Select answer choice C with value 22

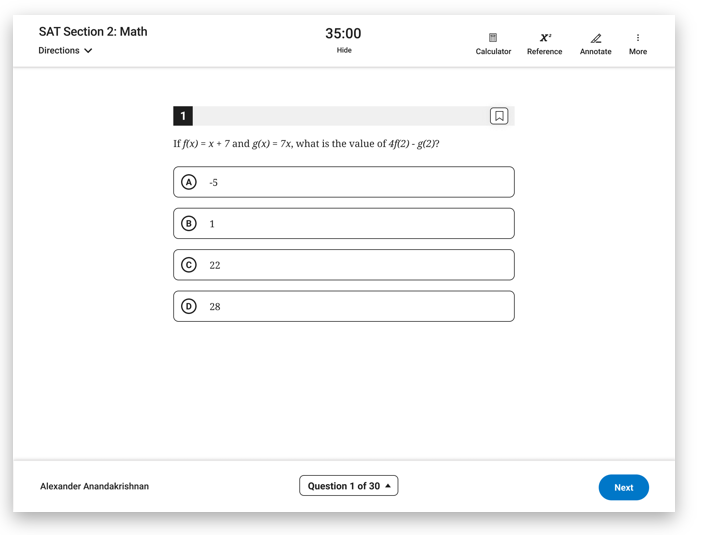[344, 265]
